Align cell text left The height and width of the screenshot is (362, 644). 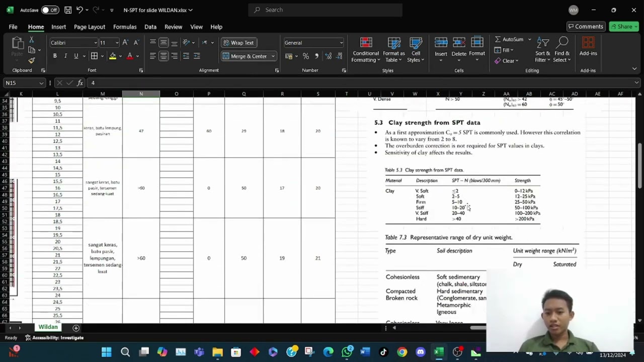coord(153,56)
